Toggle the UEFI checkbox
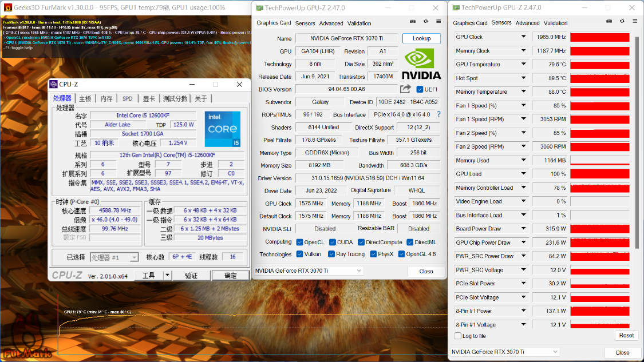The width and height of the screenshot is (644, 362). click(420, 89)
